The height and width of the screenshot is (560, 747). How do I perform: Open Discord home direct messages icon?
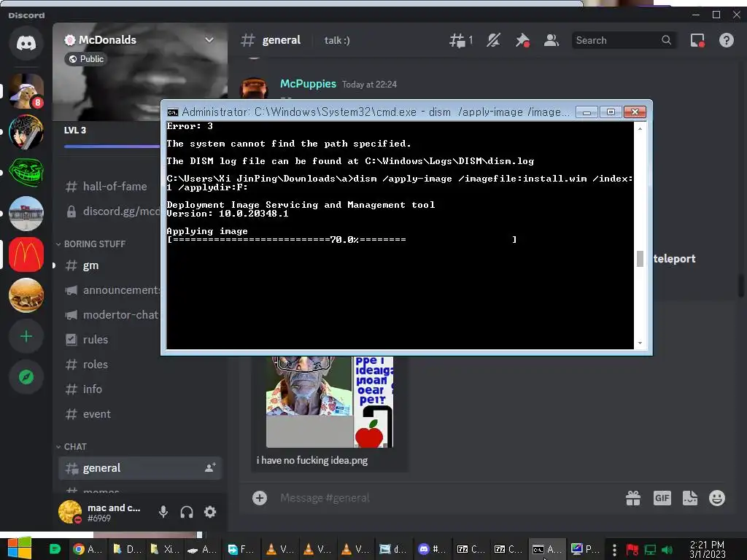[26, 43]
